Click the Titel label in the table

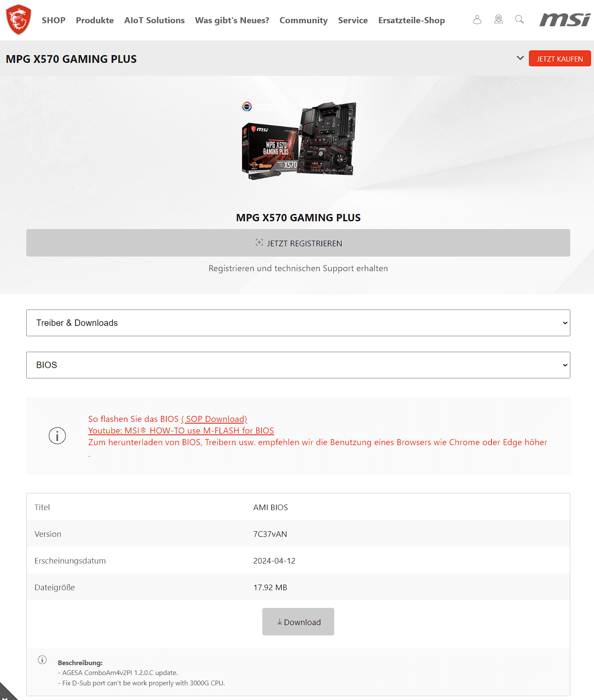(x=42, y=507)
